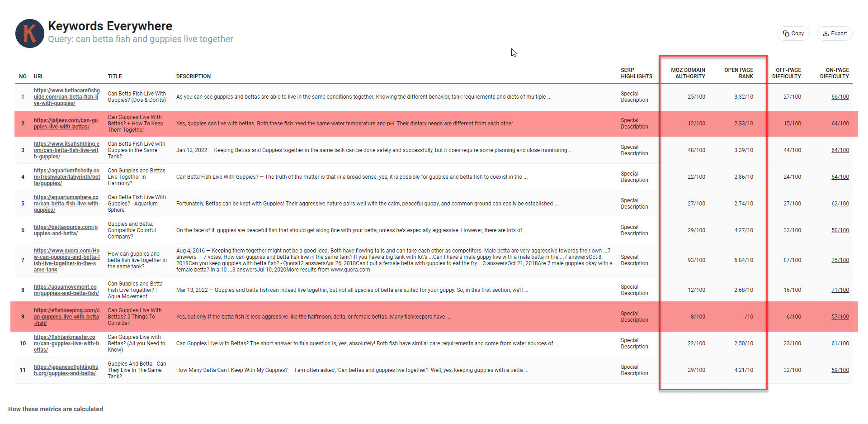This screenshot has width=868, height=424.
Task: Click on-page difficulty 50/100 link
Action: coord(840,230)
